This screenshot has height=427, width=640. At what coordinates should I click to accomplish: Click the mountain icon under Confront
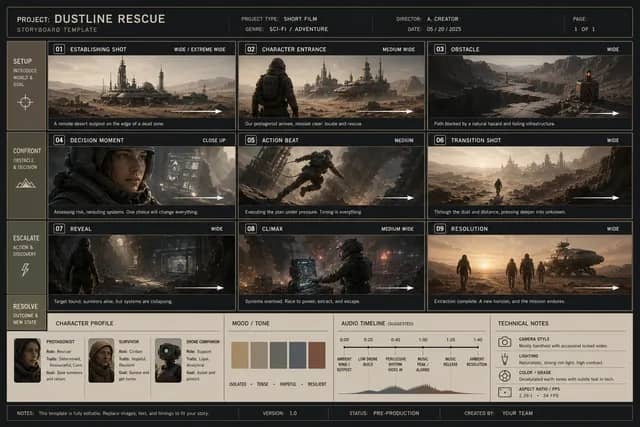click(25, 183)
